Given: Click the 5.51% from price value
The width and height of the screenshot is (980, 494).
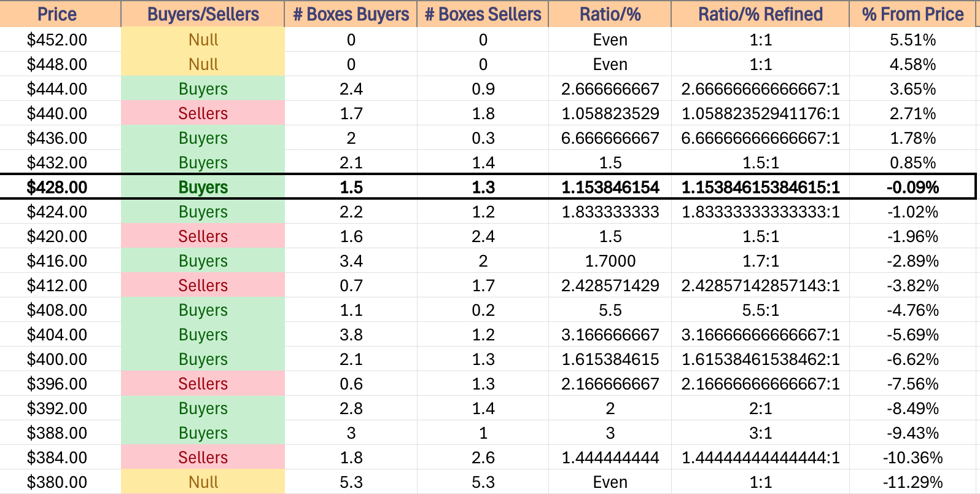Looking at the screenshot, I should point(913,40).
